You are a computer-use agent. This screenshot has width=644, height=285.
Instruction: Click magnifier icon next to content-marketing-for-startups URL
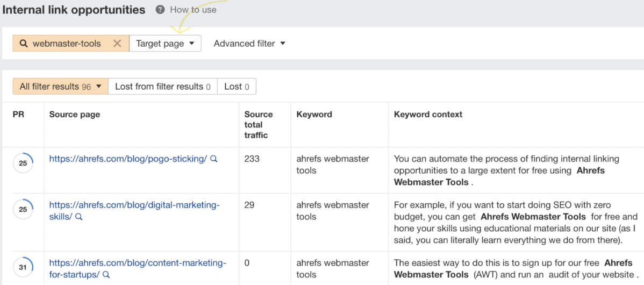click(x=106, y=275)
